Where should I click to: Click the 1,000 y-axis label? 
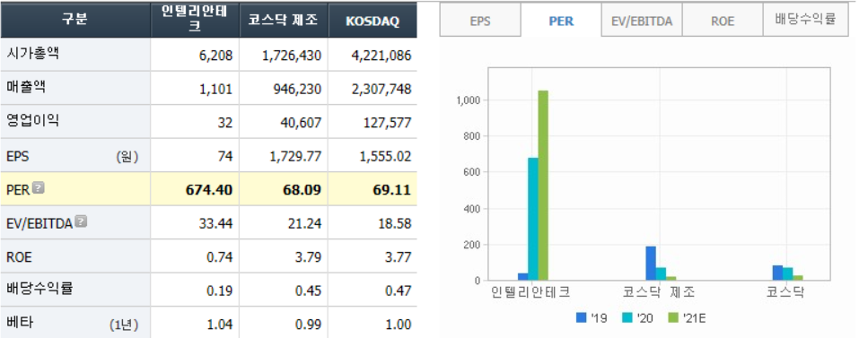point(468,100)
